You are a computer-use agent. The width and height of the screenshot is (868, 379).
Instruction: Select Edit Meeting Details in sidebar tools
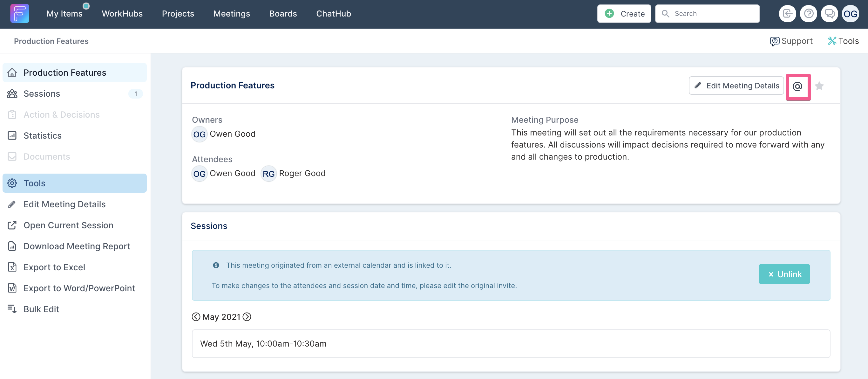tap(74, 204)
